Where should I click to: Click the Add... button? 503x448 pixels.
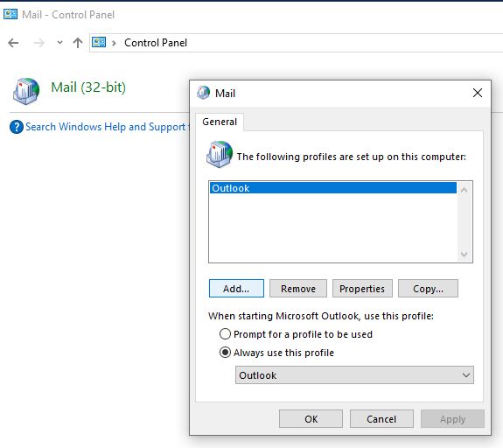236,289
